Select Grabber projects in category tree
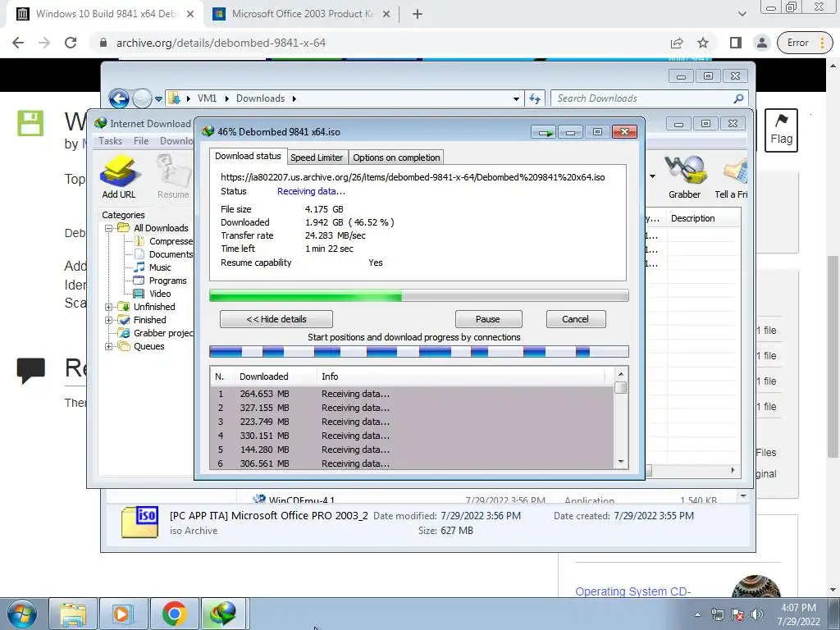The image size is (840, 630). coord(162,333)
